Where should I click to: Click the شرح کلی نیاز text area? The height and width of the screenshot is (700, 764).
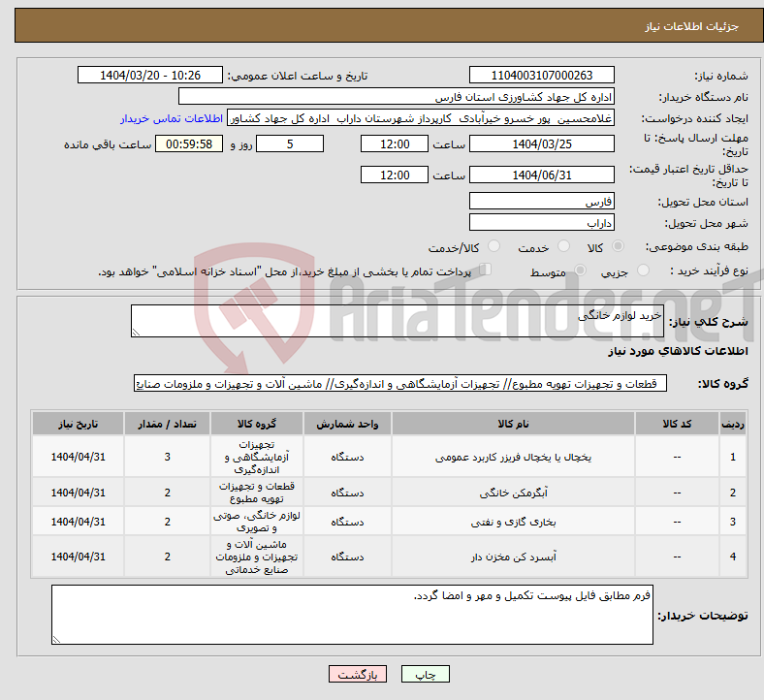[397, 321]
